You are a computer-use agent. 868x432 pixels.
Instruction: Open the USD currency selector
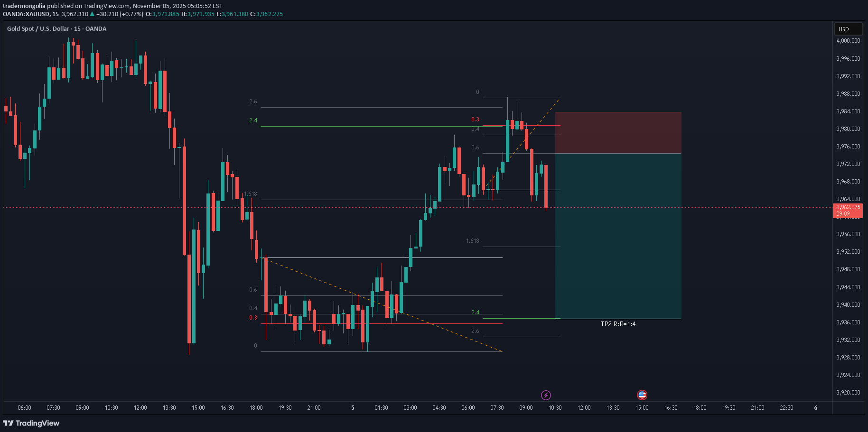point(848,29)
